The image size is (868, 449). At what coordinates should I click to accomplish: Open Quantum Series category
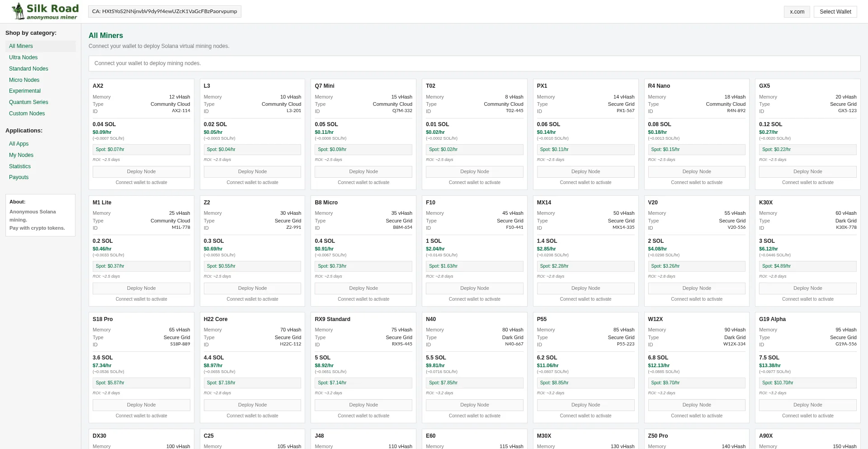[x=28, y=102]
